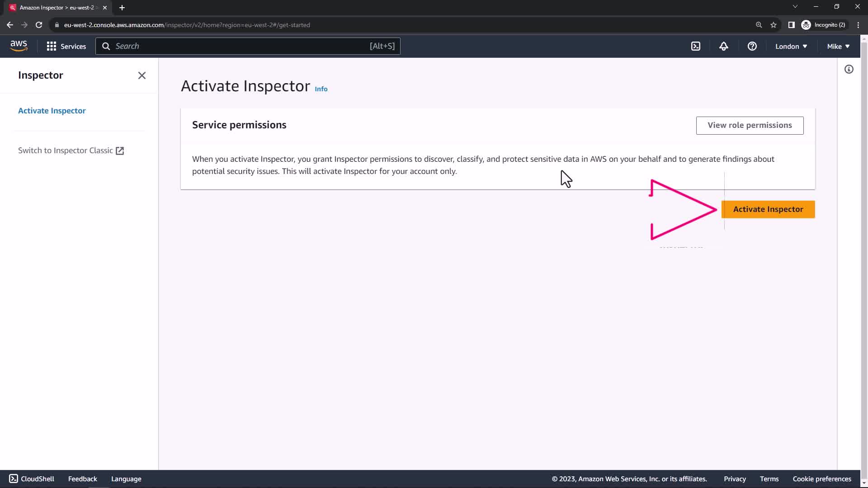
Task: Click the AWS logo home icon
Action: 19,46
